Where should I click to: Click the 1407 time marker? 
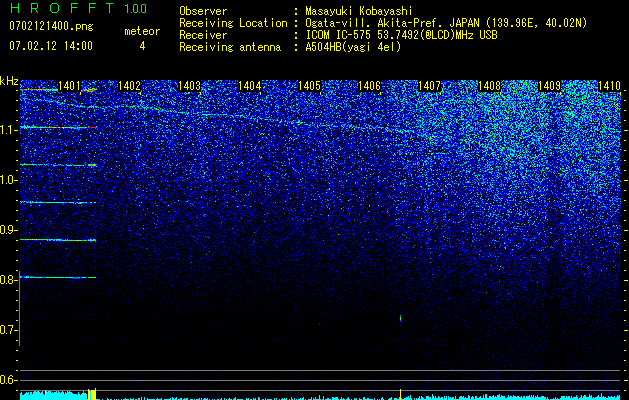click(x=429, y=85)
